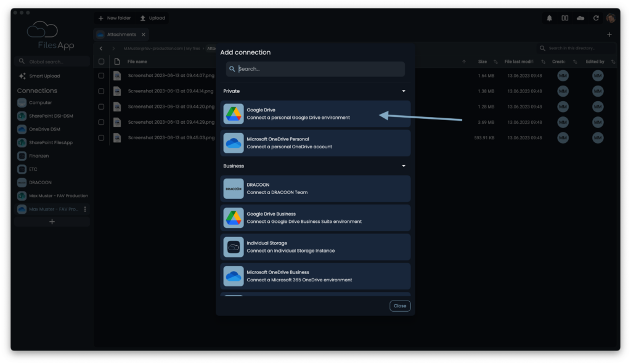Open a new tab with the plus
This screenshot has height=364, width=631.
click(x=609, y=34)
